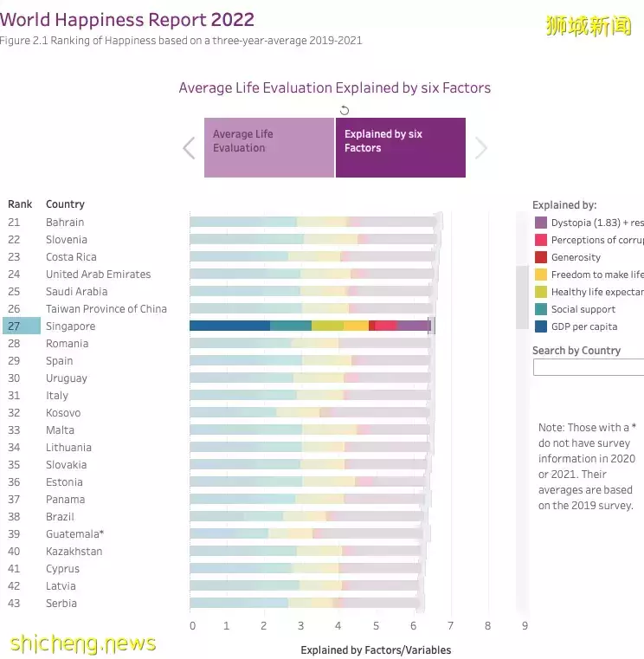
Task: Highlight Freedom to make life choices legend swatch
Action: tap(541, 275)
